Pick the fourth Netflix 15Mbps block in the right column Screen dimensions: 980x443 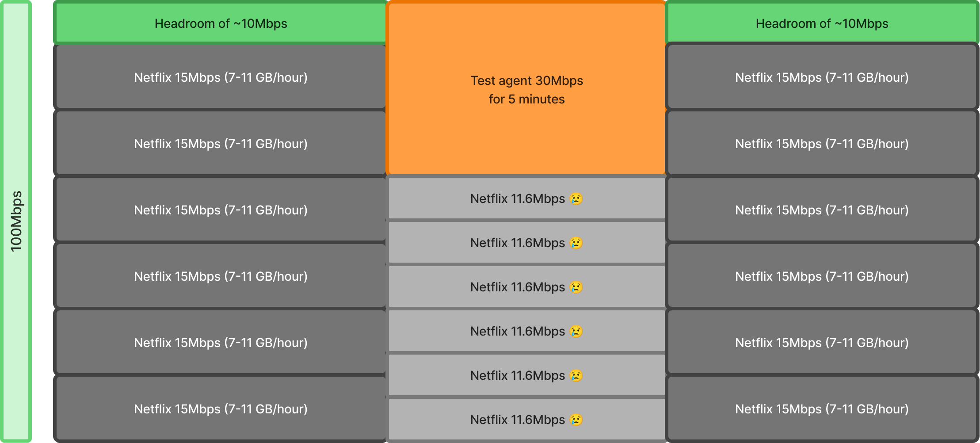click(x=821, y=276)
